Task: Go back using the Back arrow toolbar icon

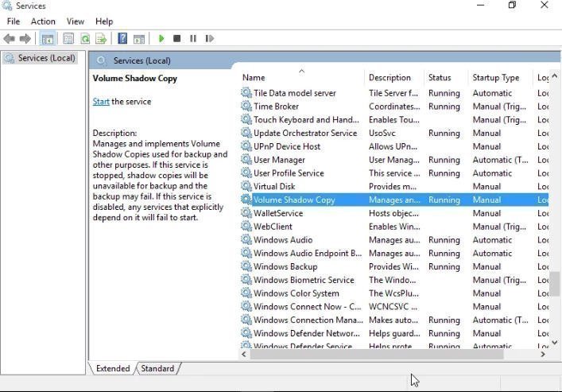Action: [x=10, y=38]
